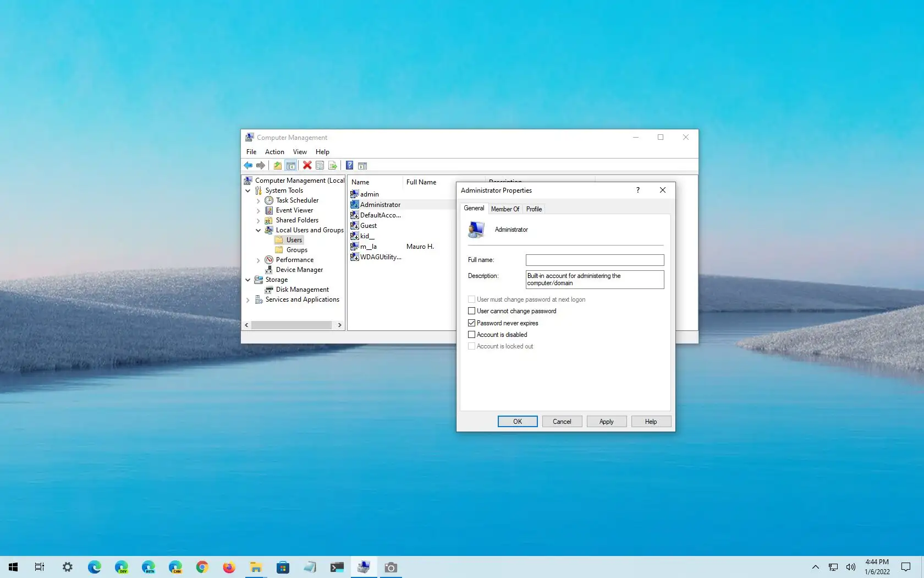The image size is (924, 578).
Task: Select the Guest user account icon
Action: coord(355,225)
